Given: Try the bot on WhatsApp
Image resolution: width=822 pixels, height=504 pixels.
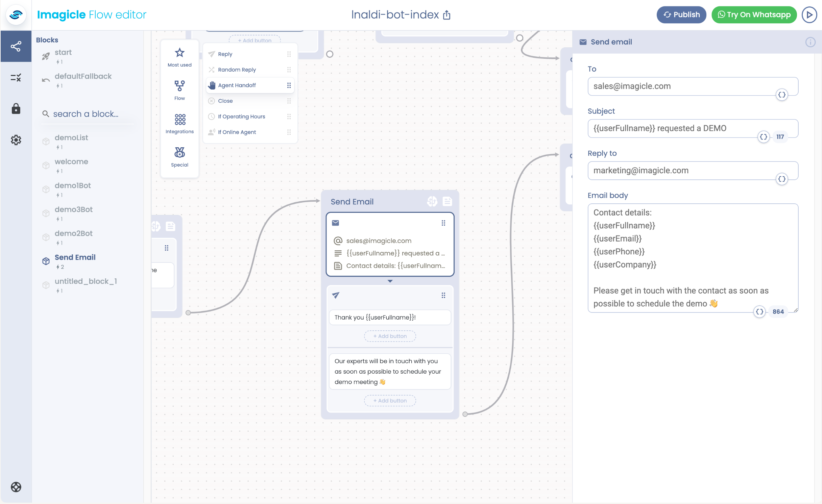Looking at the screenshot, I should (754, 15).
